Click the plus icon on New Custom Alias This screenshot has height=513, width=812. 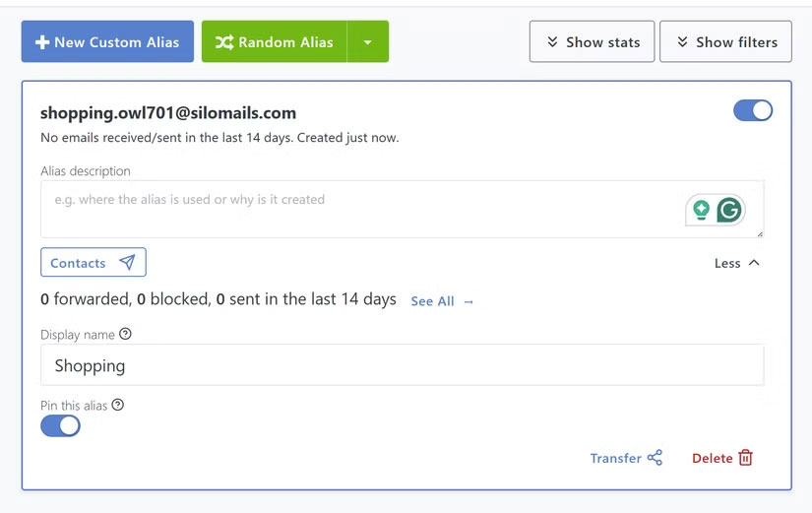pos(42,42)
